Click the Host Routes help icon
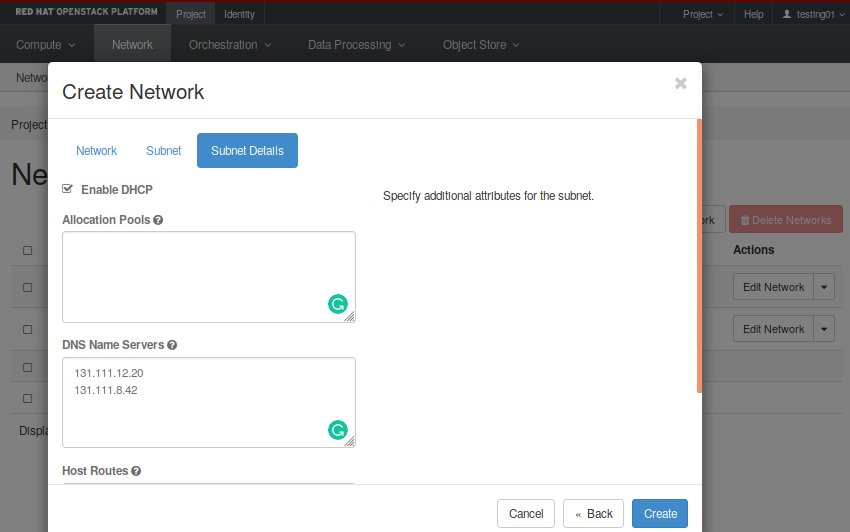Image resolution: width=850 pixels, height=532 pixels. click(136, 471)
